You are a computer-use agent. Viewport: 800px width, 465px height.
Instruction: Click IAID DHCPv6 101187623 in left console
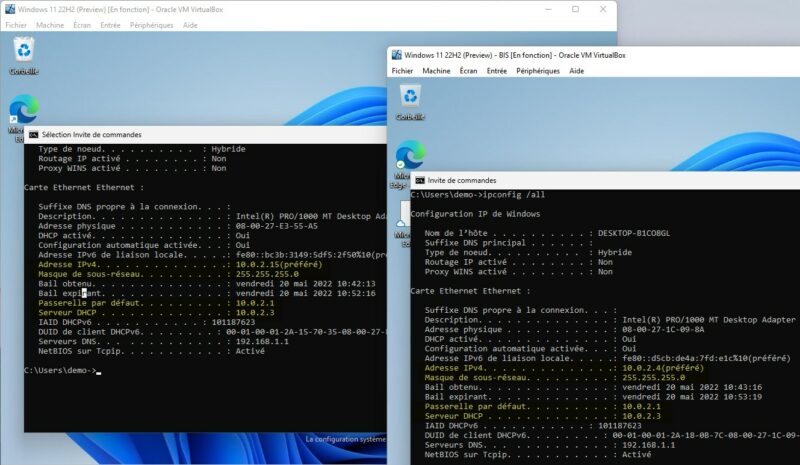(x=146, y=323)
